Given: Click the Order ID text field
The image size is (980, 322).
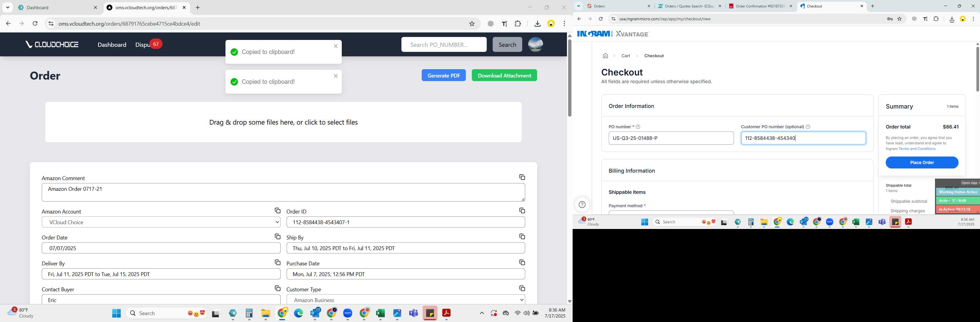Looking at the screenshot, I should [x=406, y=222].
